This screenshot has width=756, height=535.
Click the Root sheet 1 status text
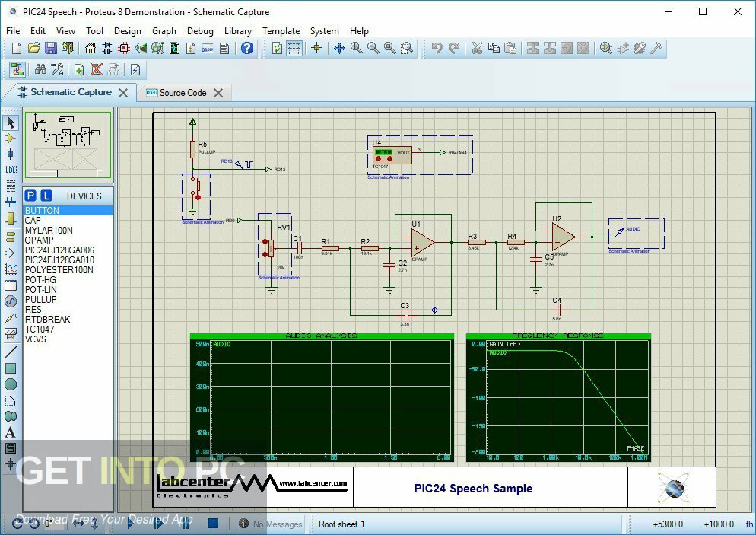(341, 524)
